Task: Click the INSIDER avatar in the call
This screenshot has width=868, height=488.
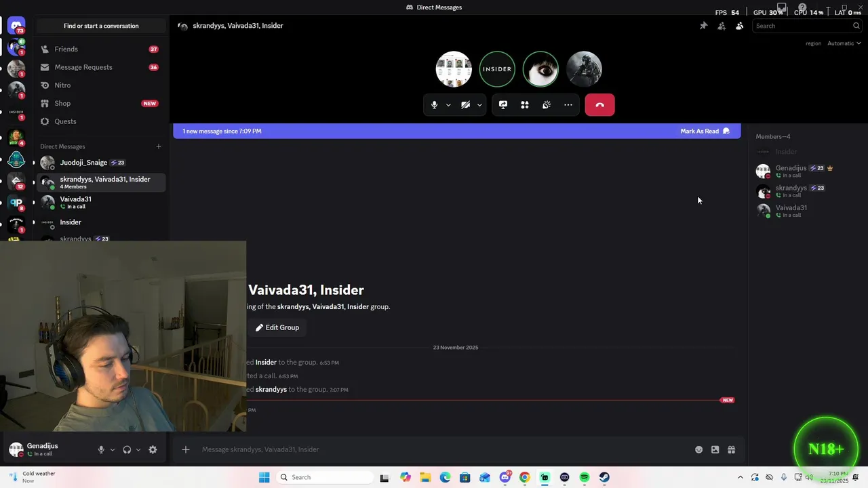Action: (x=497, y=69)
